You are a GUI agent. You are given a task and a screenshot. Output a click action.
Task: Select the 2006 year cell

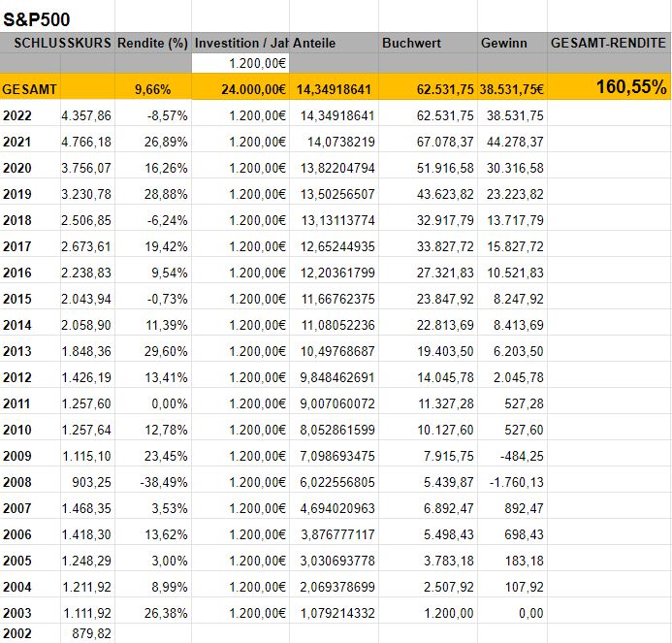pos(17,534)
